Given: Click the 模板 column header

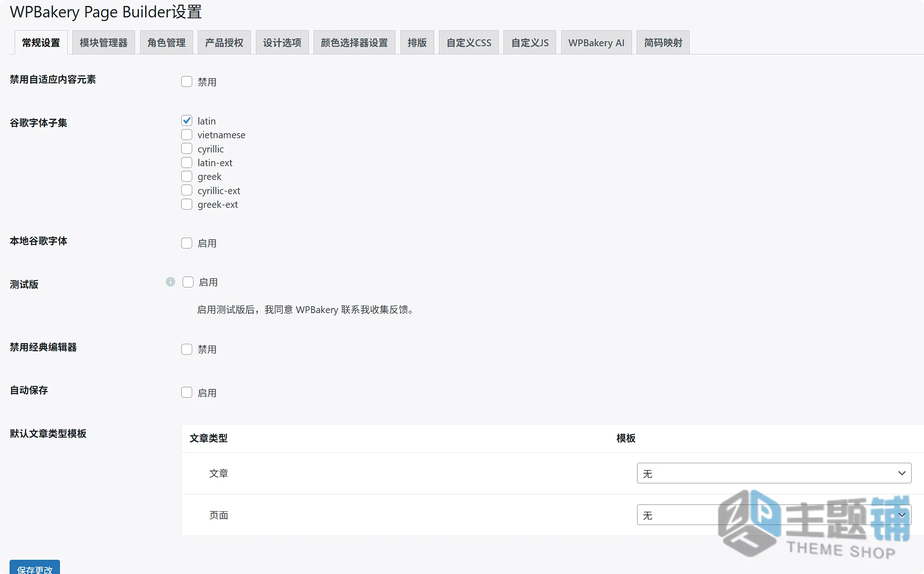Looking at the screenshot, I should tap(626, 438).
